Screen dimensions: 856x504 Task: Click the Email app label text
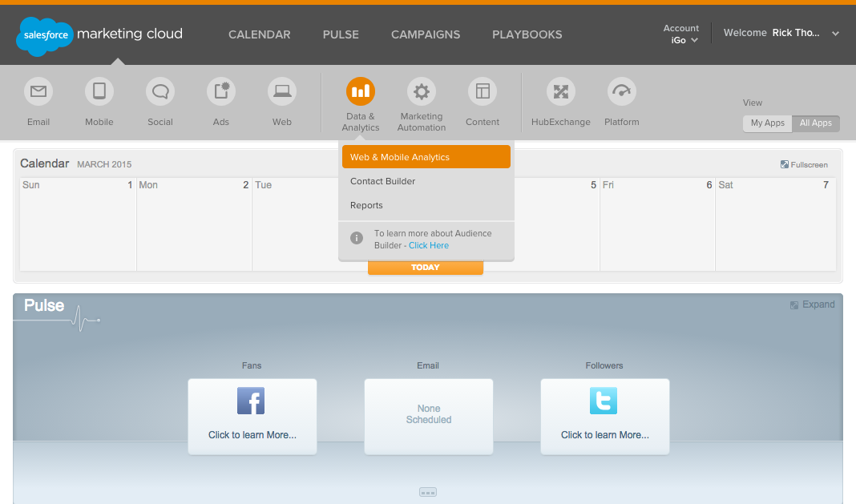click(38, 122)
